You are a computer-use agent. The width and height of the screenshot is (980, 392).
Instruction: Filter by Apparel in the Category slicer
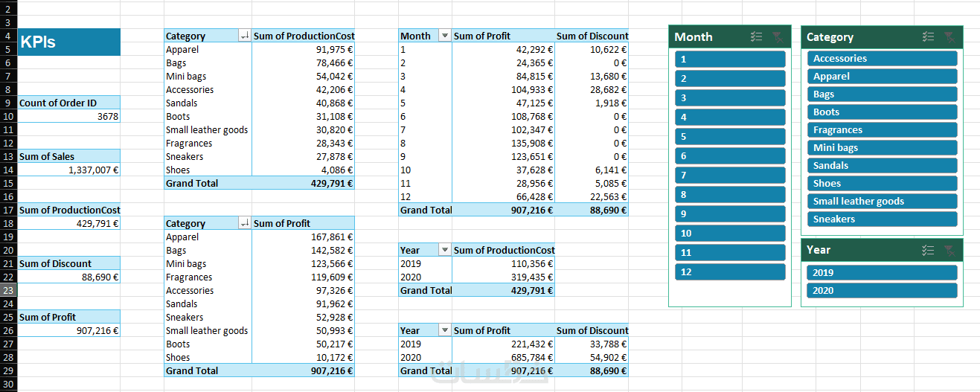tap(882, 76)
